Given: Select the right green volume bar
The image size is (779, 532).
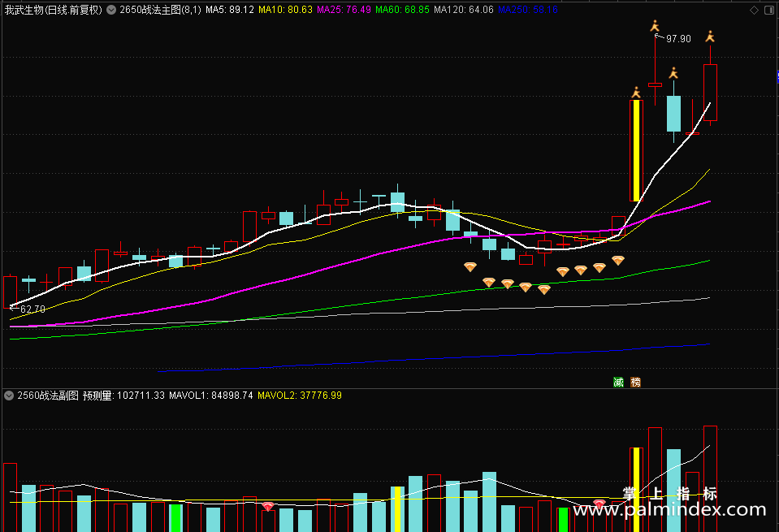Looking at the screenshot, I should [563, 520].
